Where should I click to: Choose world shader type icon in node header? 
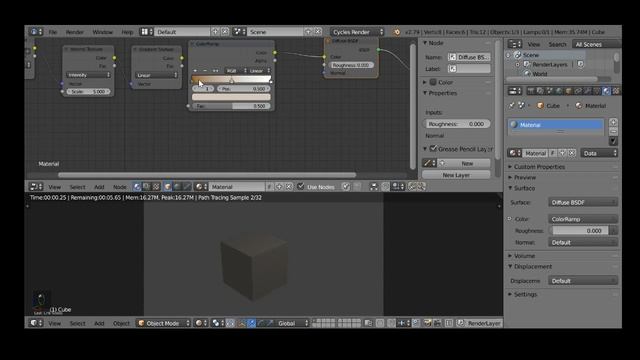[177, 187]
